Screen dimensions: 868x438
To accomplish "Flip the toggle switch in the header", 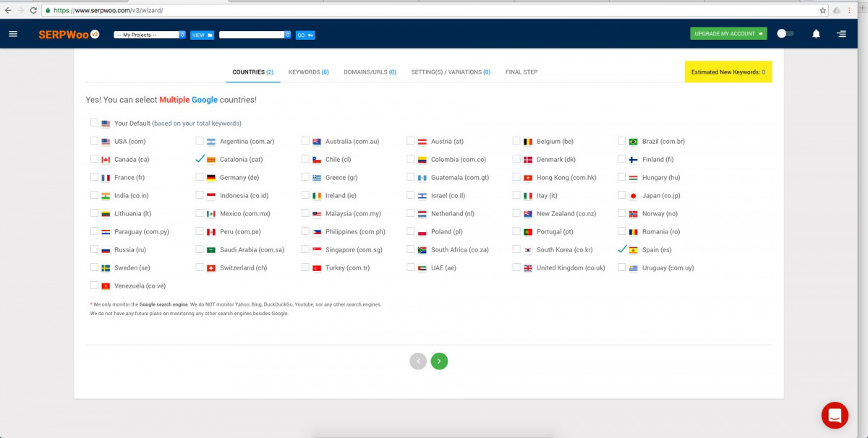I will click(785, 34).
